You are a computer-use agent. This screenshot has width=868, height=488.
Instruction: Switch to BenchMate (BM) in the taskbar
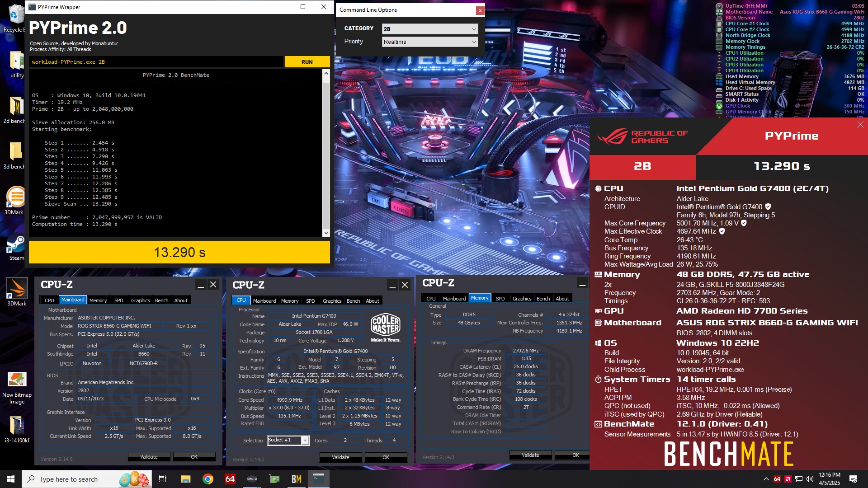[297, 479]
